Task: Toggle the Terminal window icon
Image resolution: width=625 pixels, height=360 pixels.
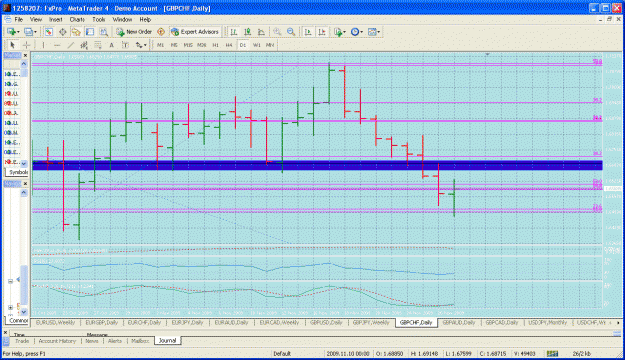Action: [x=90, y=31]
